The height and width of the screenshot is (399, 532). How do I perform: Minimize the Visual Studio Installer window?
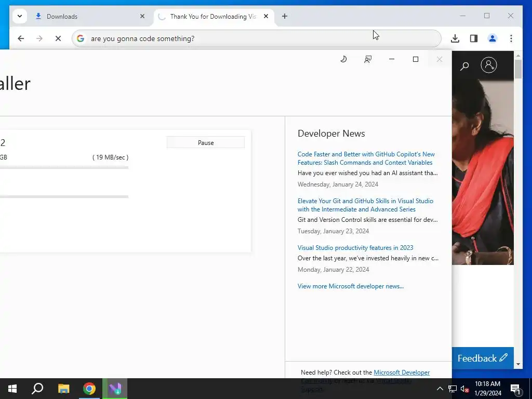click(392, 59)
